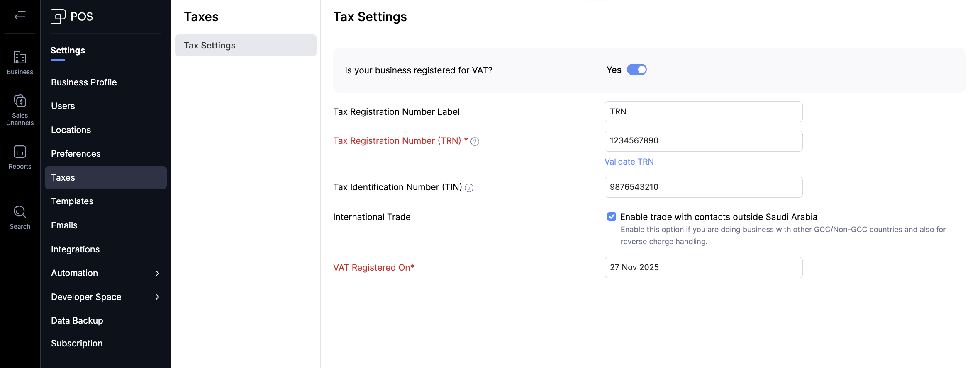
Task: Toggle the VAT registration switch off
Action: tap(636, 70)
